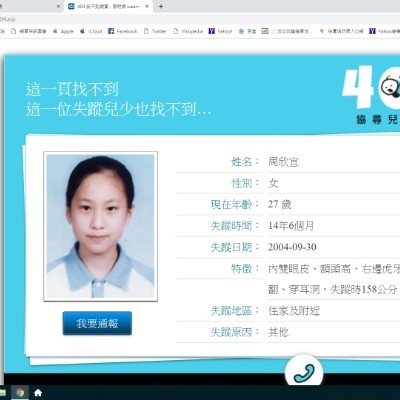Click the phone handset icon
This screenshot has width=400, height=400.
(304, 373)
